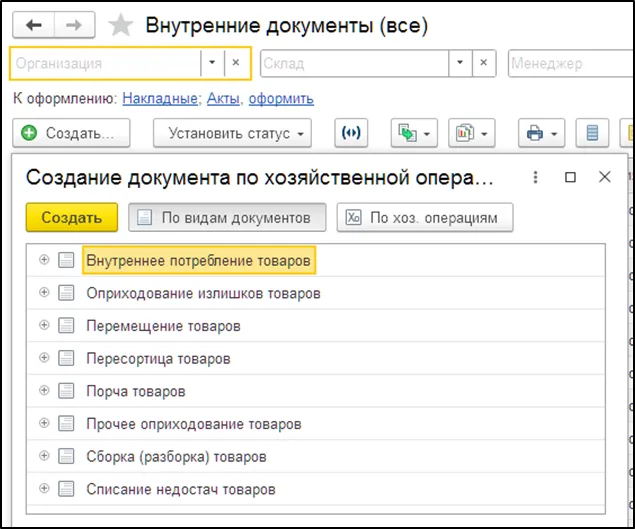The height and width of the screenshot is (529, 635).
Task: Follow the оформить link
Action: [x=281, y=98]
